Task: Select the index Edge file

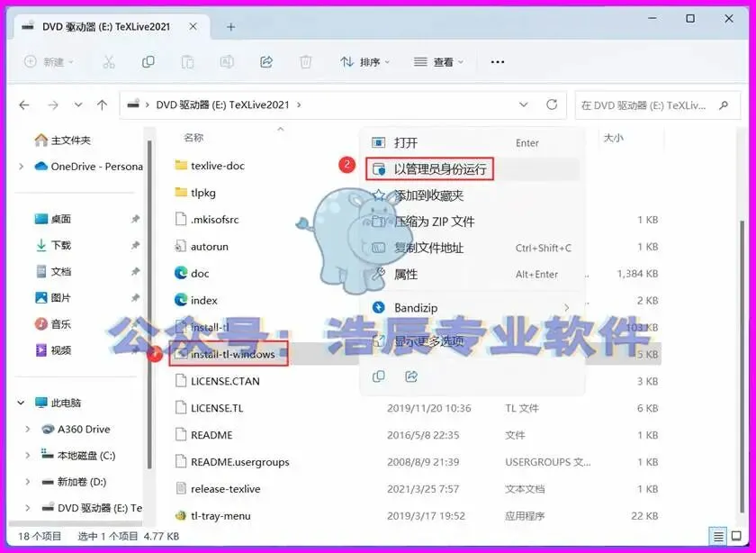Action: (196, 300)
